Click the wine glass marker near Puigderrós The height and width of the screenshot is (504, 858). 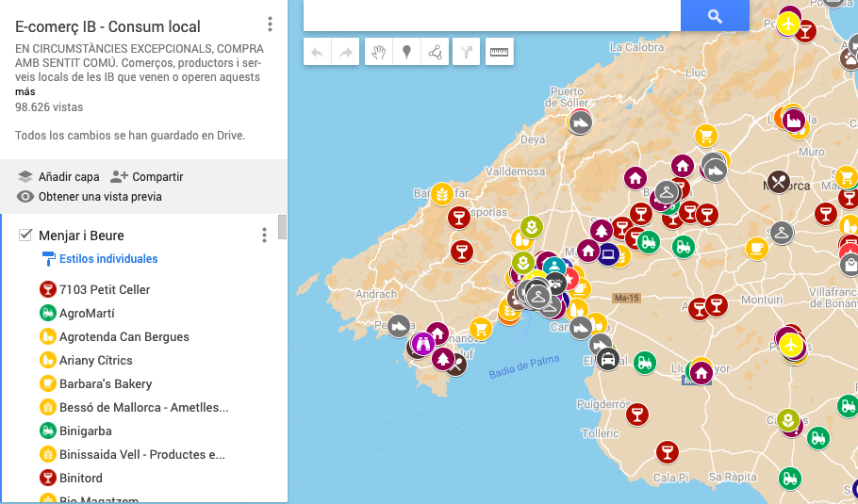[636, 414]
